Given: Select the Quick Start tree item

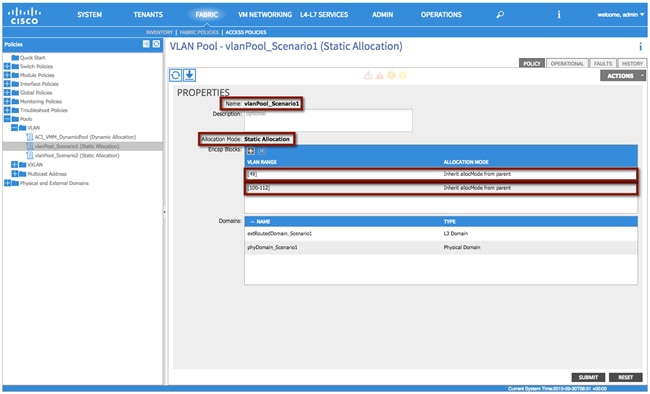Looking at the screenshot, I should pyautogui.click(x=33, y=58).
